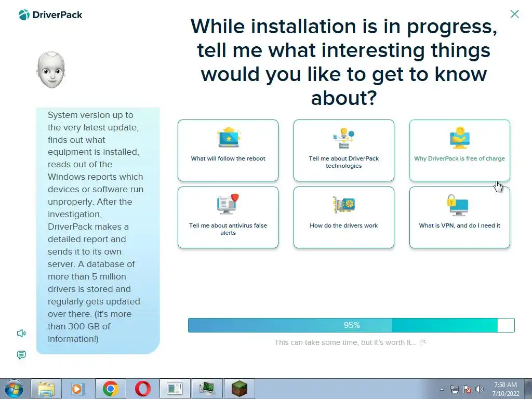Close the DriverPack window with X

tap(514, 14)
